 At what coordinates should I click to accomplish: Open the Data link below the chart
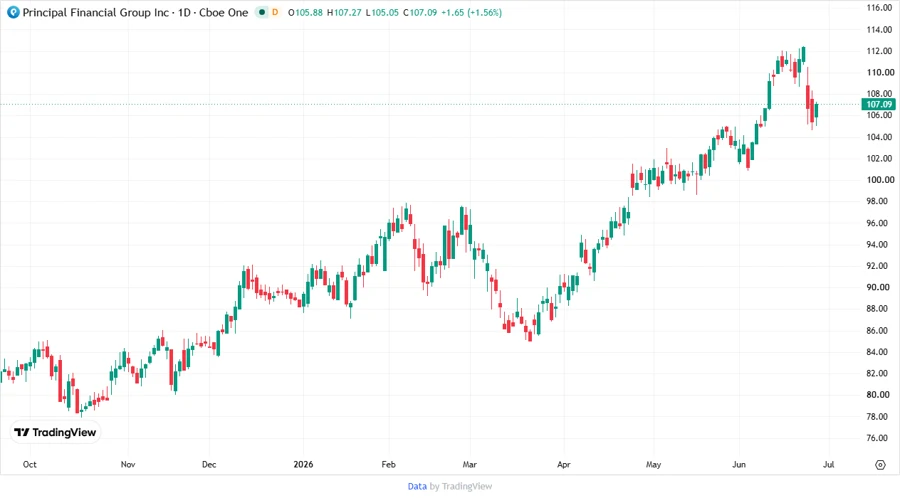coord(417,487)
